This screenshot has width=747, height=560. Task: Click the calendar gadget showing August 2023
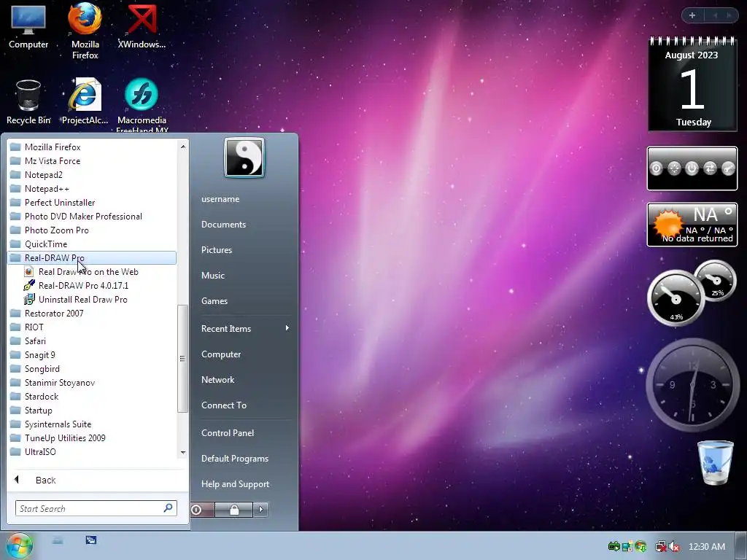[x=692, y=84]
